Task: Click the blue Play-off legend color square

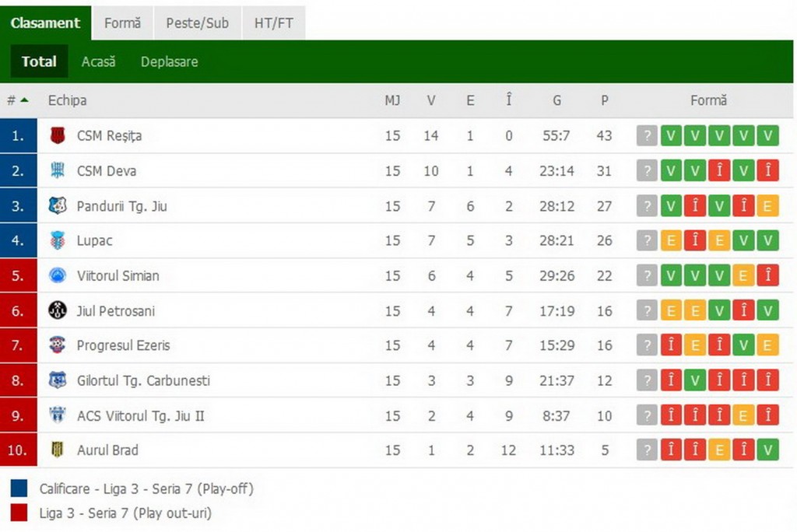Action: click(x=19, y=488)
